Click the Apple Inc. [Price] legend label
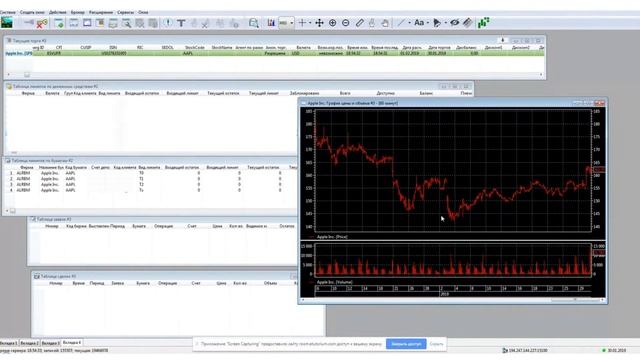 [332, 237]
